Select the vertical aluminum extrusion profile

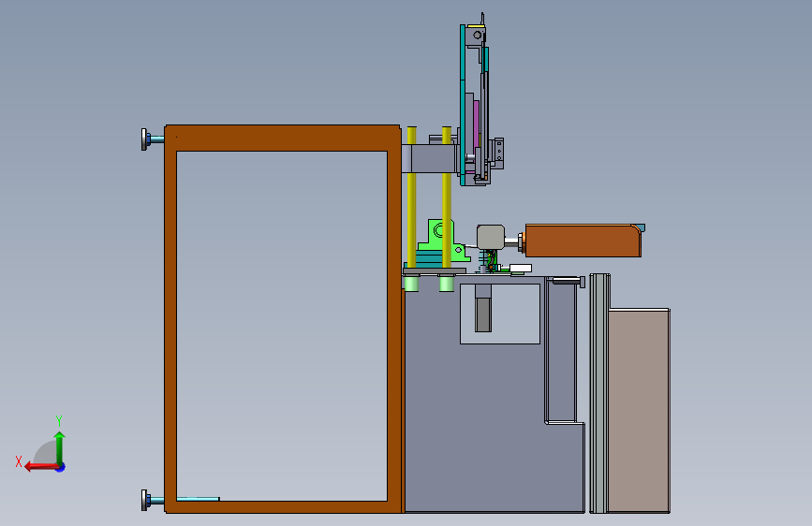pyautogui.click(x=599, y=393)
